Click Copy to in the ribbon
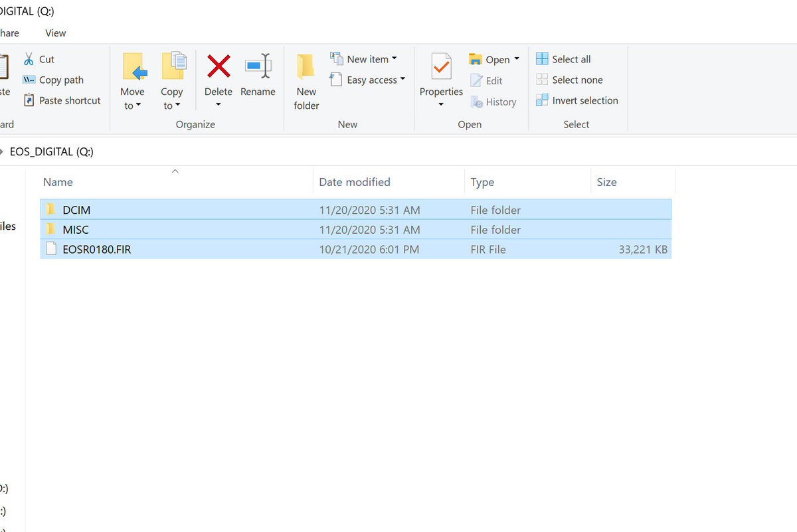Viewport: 797px width, 532px height. coord(173,80)
